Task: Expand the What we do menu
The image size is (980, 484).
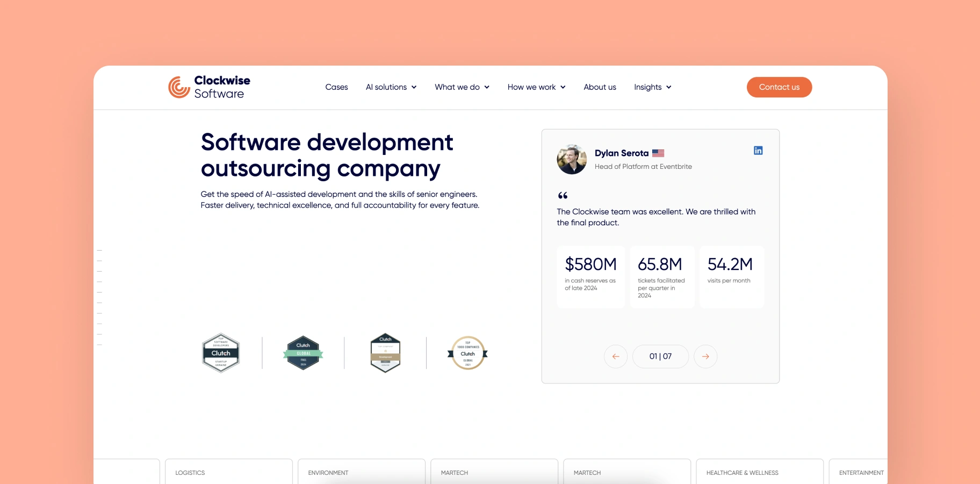Action: coord(462,87)
